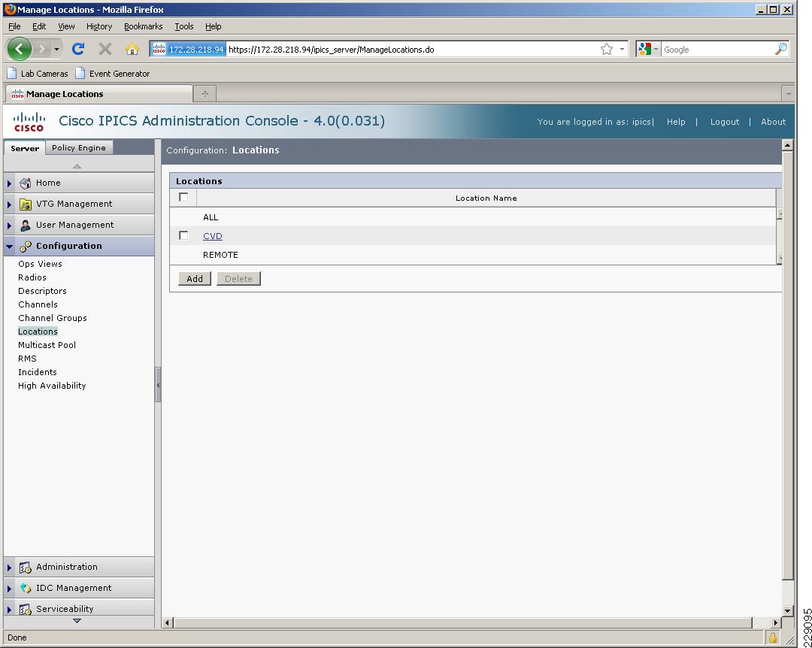
Task: Click the Serviceability icon
Action: pyautogui.click(x=25, y=609)
